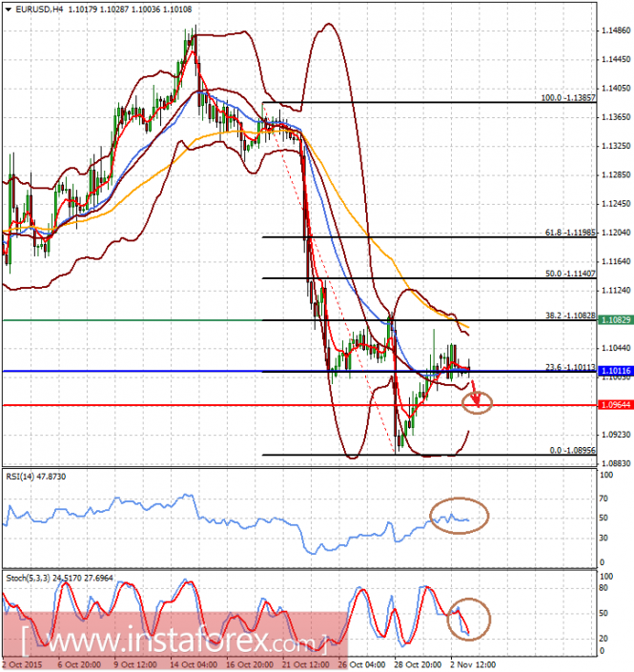Click the 0.0 - 1.08956 Fibonacci level label

click(x=572, y=451)
